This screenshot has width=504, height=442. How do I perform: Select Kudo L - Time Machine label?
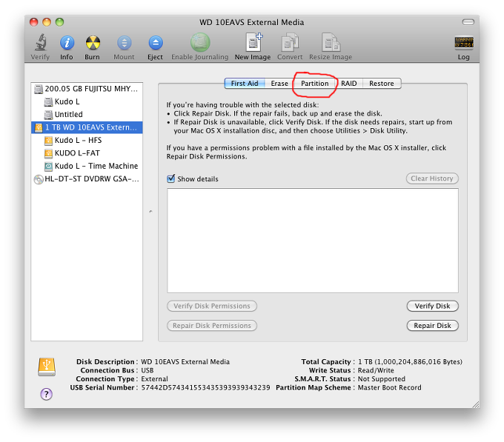[x=96, y=166]
